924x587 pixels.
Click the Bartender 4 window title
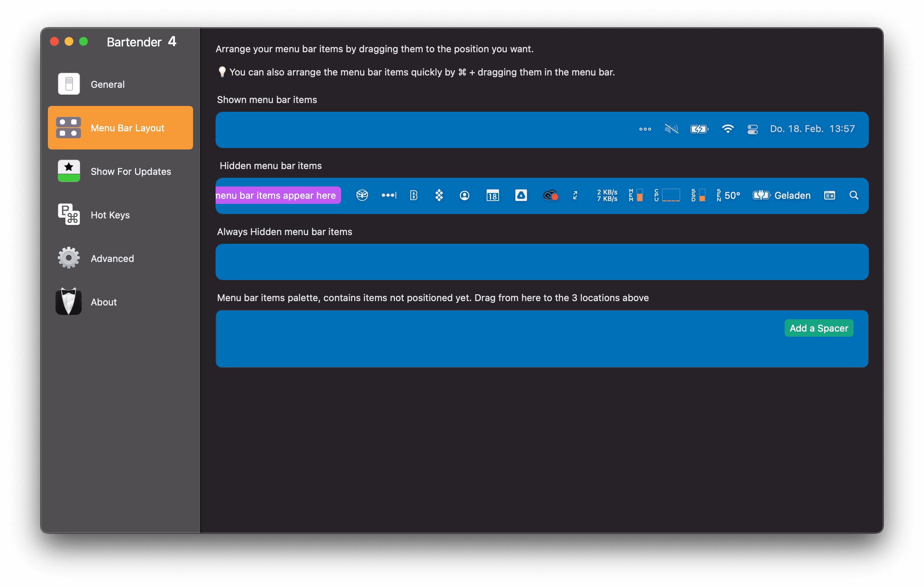pyautogui.click(x=142, y=41)
